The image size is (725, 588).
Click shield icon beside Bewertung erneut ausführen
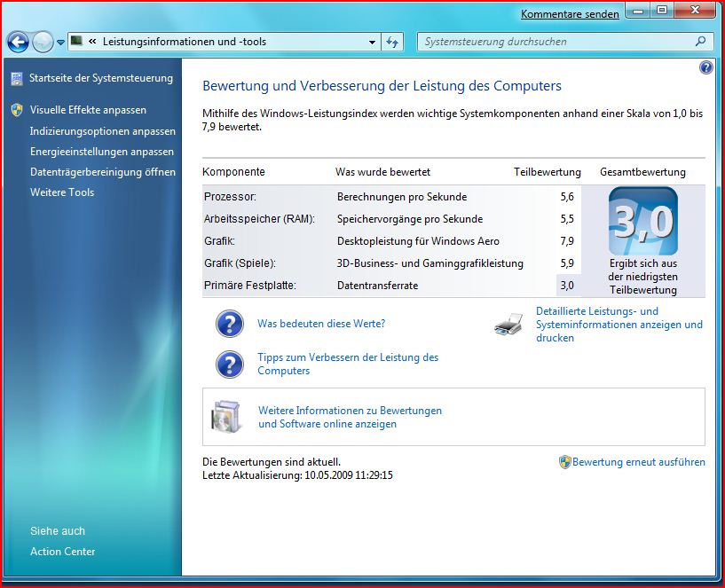coord(565,462)
